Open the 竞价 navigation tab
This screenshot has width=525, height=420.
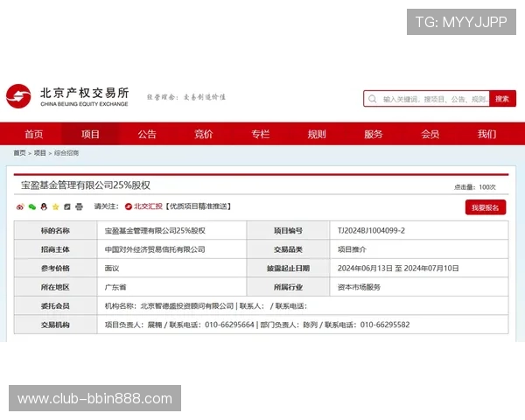point(204,134)
